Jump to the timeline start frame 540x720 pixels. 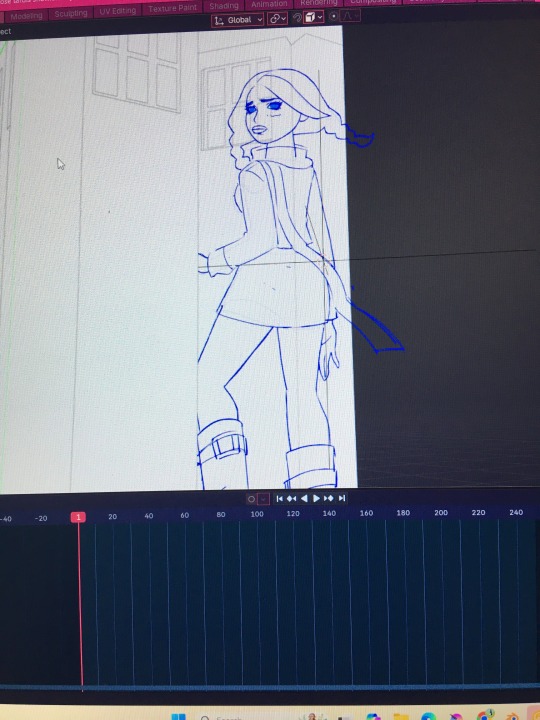coord(280,499)
